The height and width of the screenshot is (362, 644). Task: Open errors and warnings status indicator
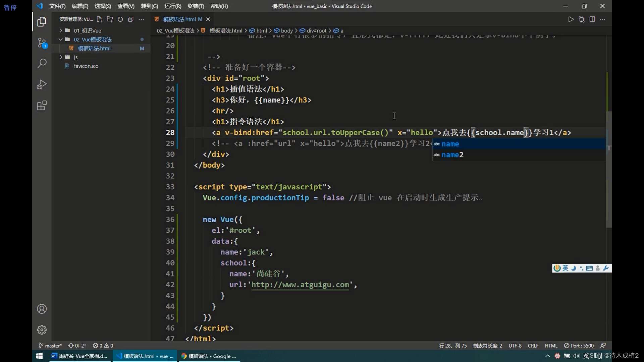[x=103, y=346]
